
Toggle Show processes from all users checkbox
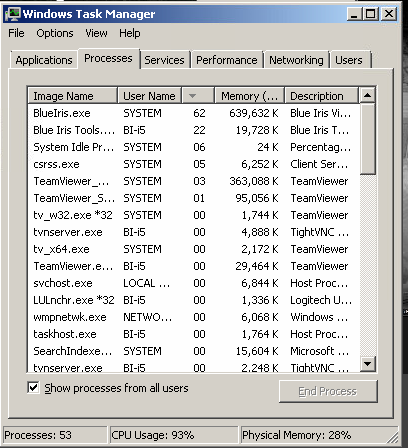(33, 388)
